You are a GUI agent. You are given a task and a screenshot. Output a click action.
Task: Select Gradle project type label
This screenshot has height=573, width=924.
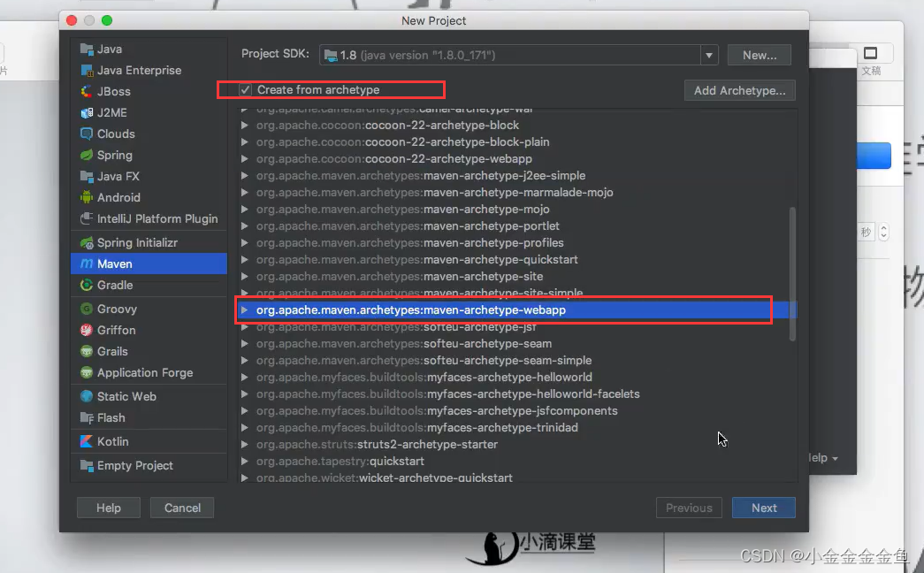(115, 285)
